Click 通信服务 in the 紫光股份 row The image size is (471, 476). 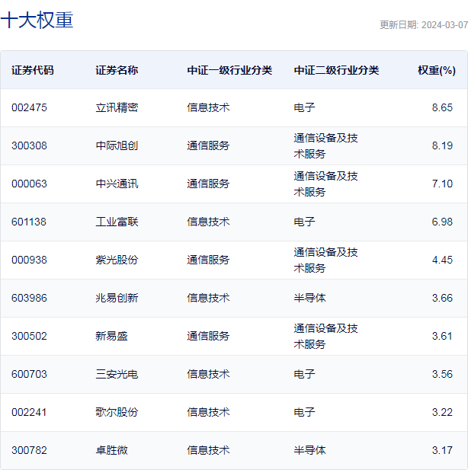point(208,260)
